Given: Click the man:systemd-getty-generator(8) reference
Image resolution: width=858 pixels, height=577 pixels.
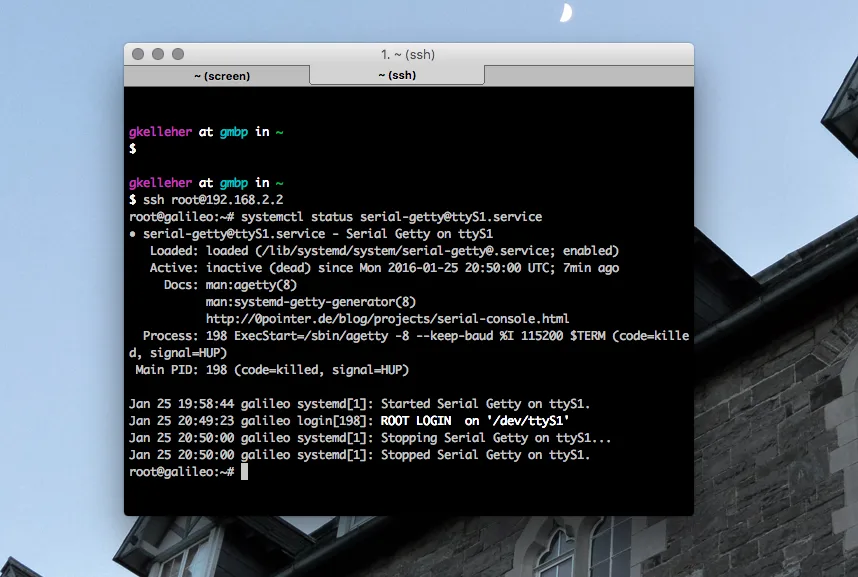Looking at the screenshot, I should point(311,301).
